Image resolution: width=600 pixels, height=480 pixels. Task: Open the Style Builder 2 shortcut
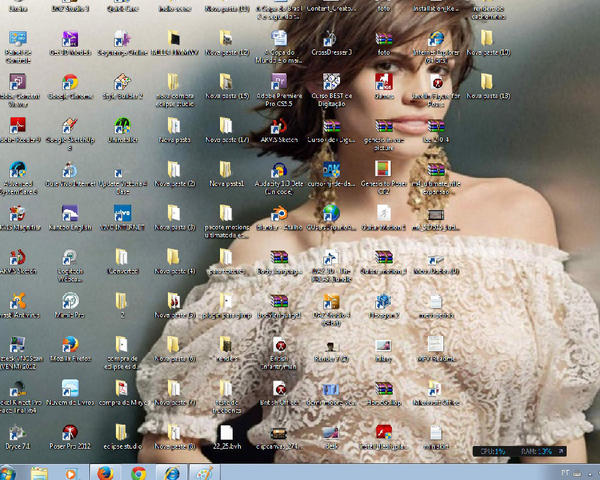(x=122, y=87)
